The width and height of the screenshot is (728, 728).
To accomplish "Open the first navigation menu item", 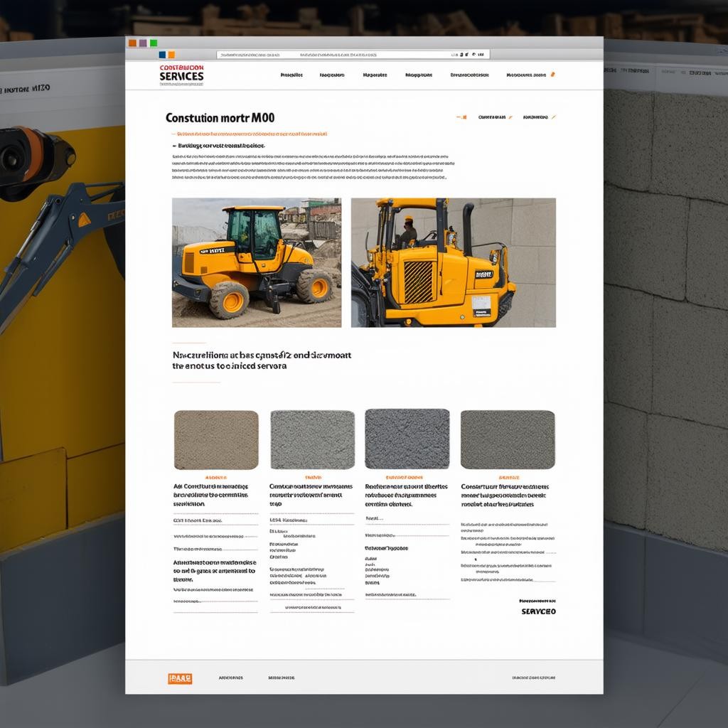I will pos(291,75).
